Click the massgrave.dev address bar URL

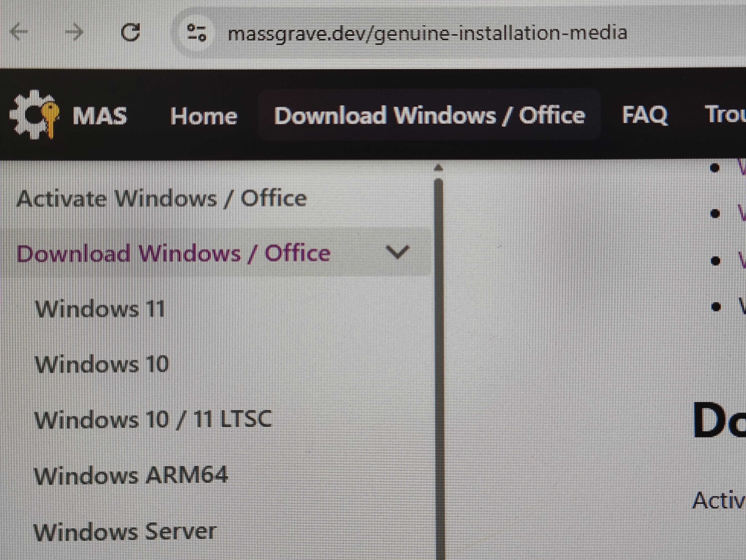[427, 33]
